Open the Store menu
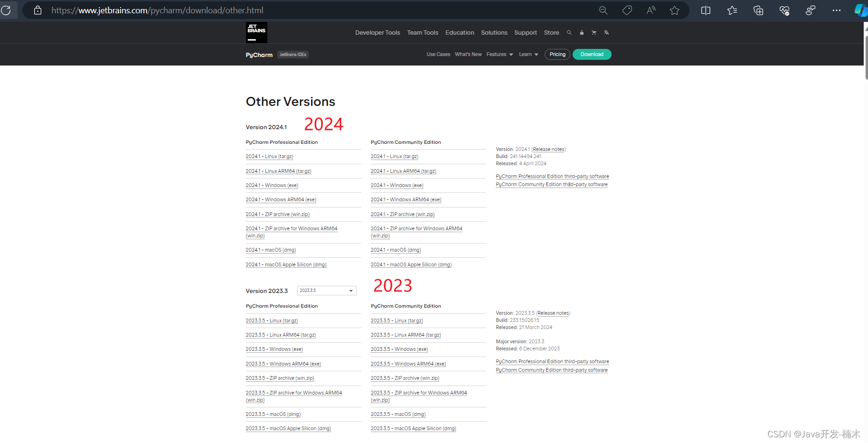This screenshot has width=868, height=443. pyautogui.click(x=551, y=33)
